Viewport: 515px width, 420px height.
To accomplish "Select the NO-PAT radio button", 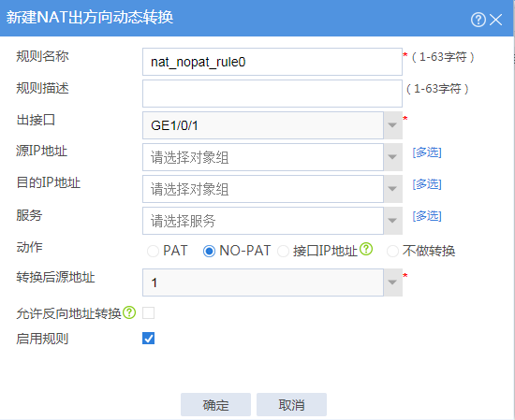I will click(209, 252).
